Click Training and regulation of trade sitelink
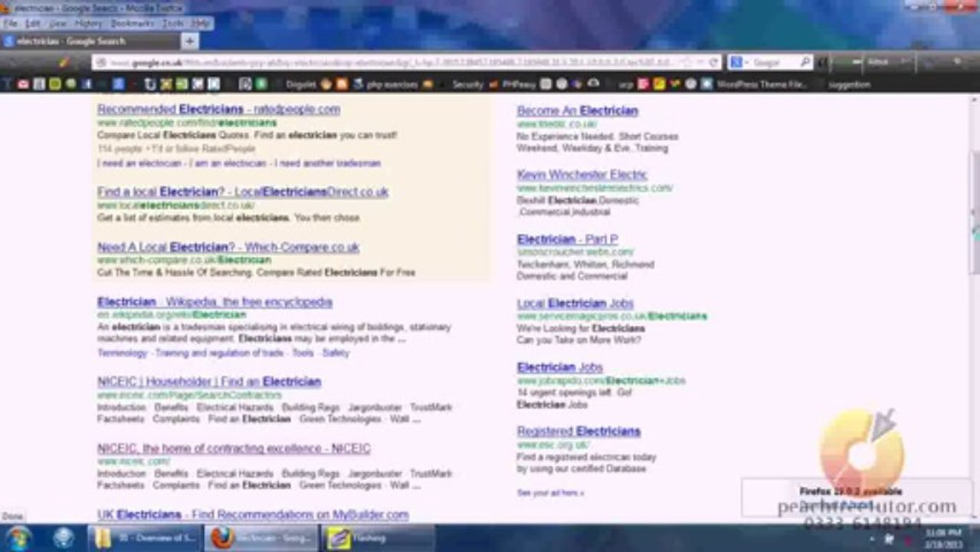The width and height of the screenshot is (980, 552). tap(219, 353)
